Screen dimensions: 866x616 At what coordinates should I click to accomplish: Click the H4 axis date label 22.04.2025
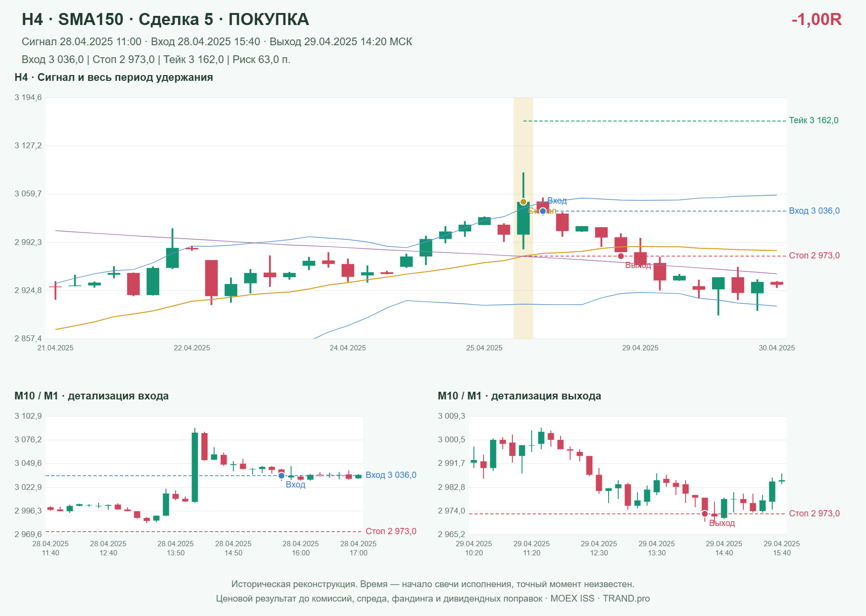coord(191,348)
